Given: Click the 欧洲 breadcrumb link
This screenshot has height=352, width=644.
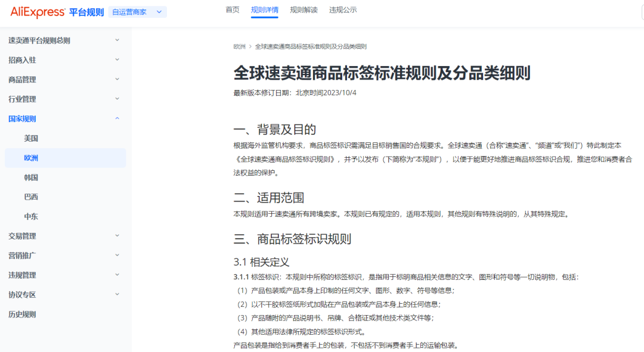Looking at the screenshot, I should point(239,46).
